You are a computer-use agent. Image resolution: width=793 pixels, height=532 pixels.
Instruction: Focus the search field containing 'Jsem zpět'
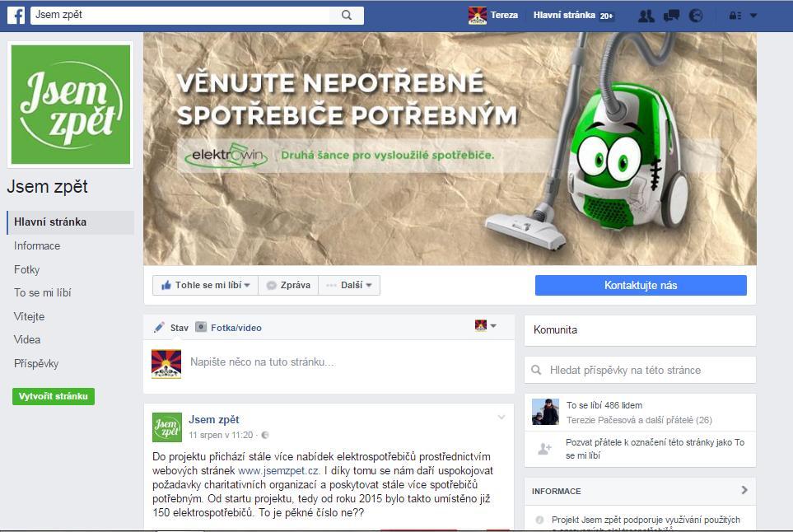(x=180, y=15)
